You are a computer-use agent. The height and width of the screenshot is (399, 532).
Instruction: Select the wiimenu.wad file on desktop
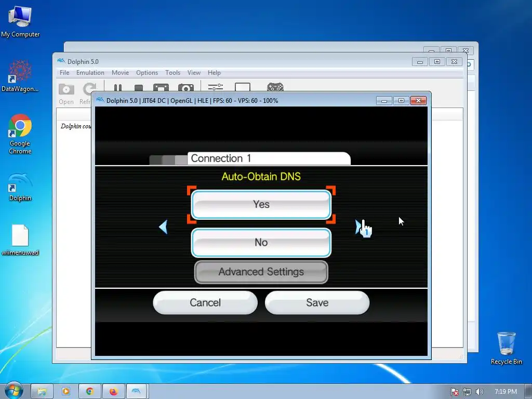pyautogui.click(x=20, y=240)
